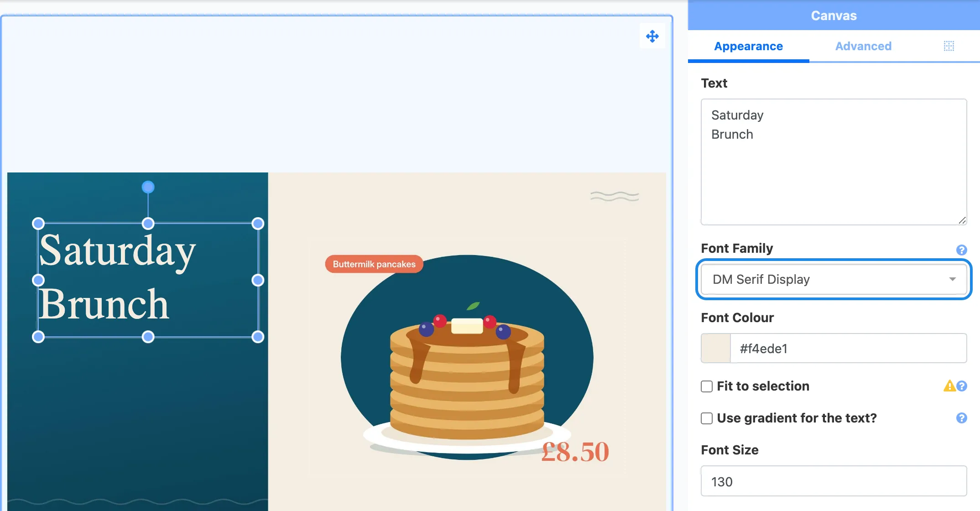Screen dimensions: 980x511
Task: Click the bottom-right resize handle of text box
Action: 258,337
